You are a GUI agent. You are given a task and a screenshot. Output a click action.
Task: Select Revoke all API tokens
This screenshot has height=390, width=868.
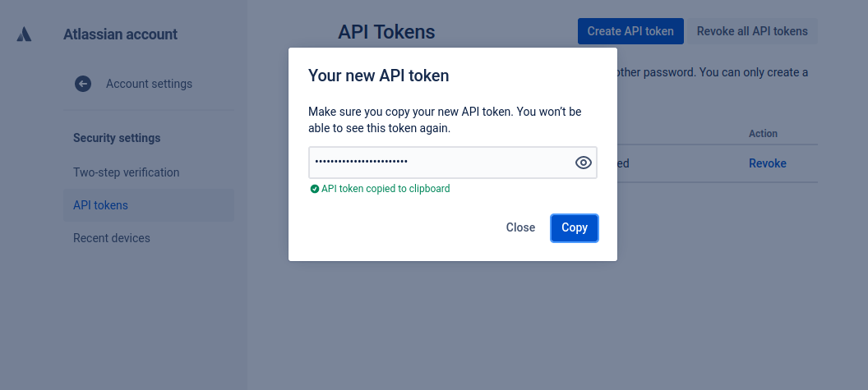click(752, 32)
